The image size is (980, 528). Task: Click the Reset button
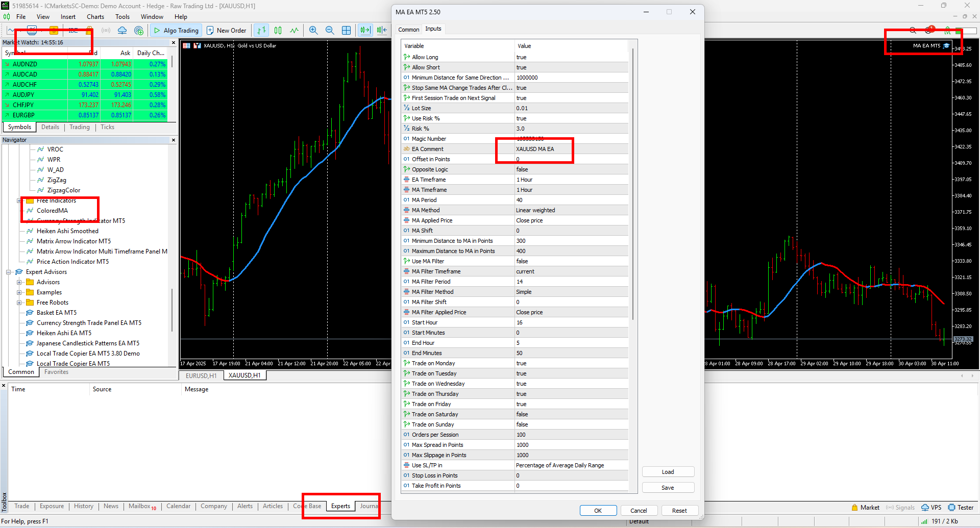click(x=679, y=511)
